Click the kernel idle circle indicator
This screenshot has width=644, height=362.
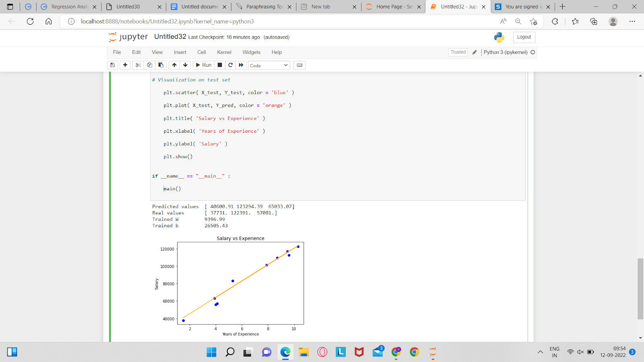(533, 52)
